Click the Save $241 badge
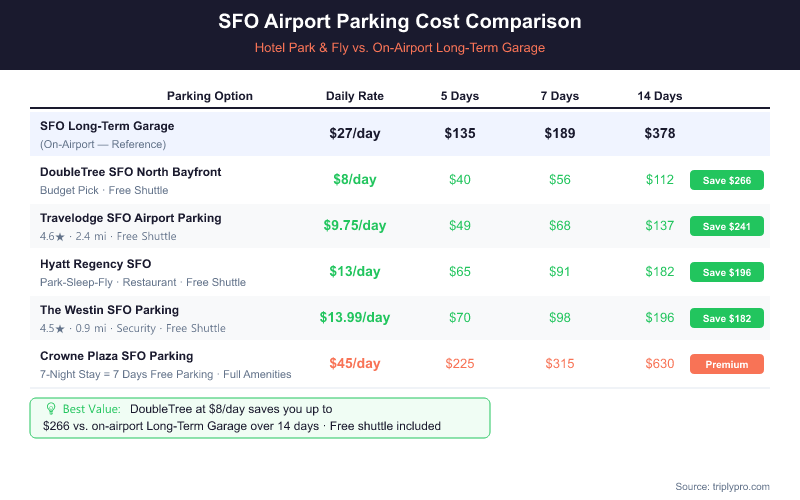Screen dimensions: 800x500 click(x=727, y=226)
